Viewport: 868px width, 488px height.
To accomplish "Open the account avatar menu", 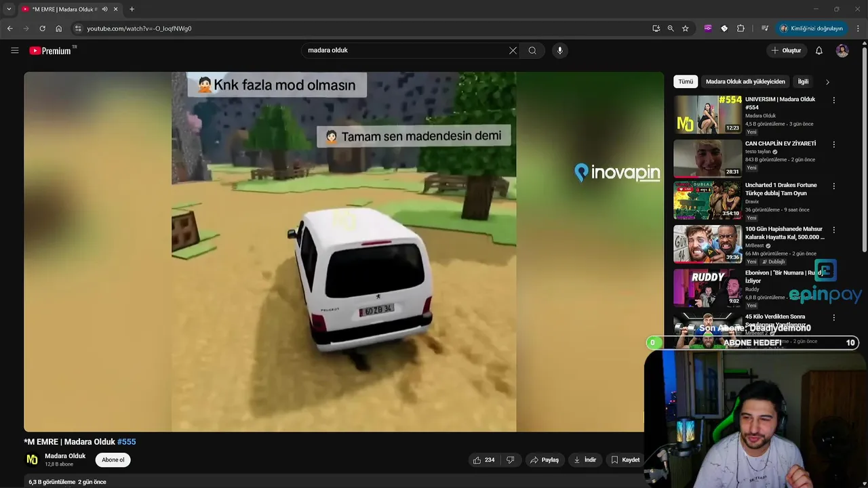I will [x=842, y=50].
